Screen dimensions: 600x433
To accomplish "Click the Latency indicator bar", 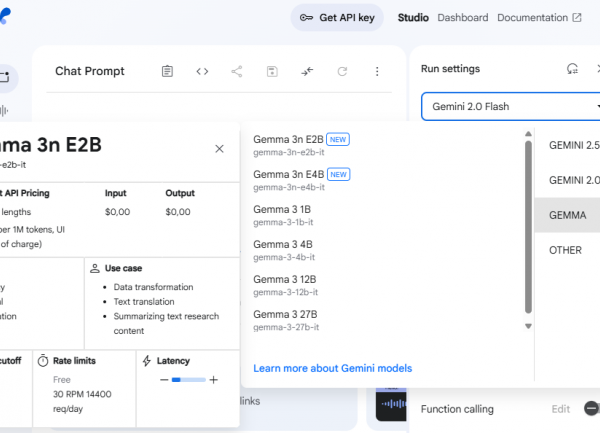I will click(x=189, y=380).
